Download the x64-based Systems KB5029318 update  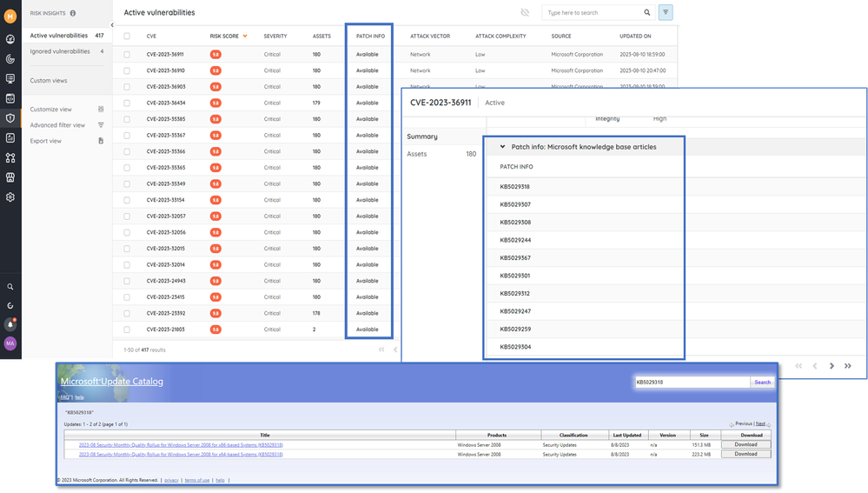point(745,453)
